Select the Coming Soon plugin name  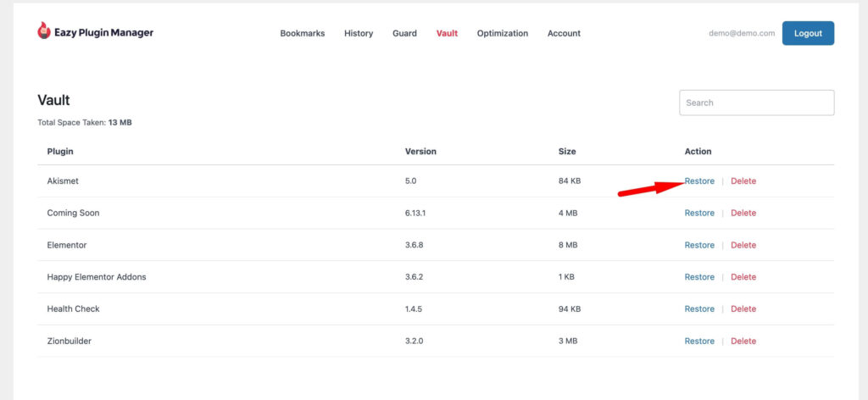pyautogui.click(x=73, y=213)
